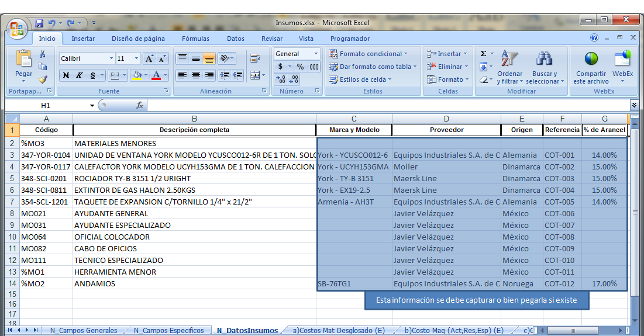Decrease the cell indent
The image size is (644, 336).
click(225, 75)
